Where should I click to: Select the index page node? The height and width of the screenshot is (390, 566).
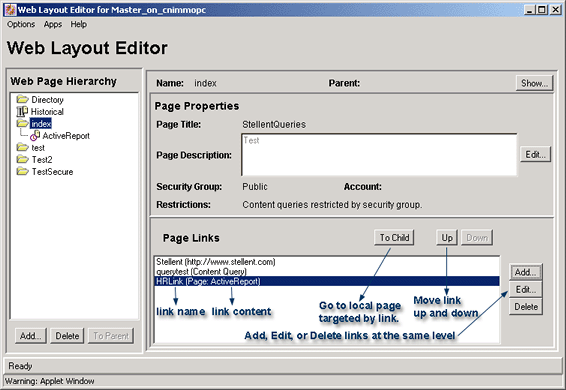pyautogui.click(x=41, y=124)
